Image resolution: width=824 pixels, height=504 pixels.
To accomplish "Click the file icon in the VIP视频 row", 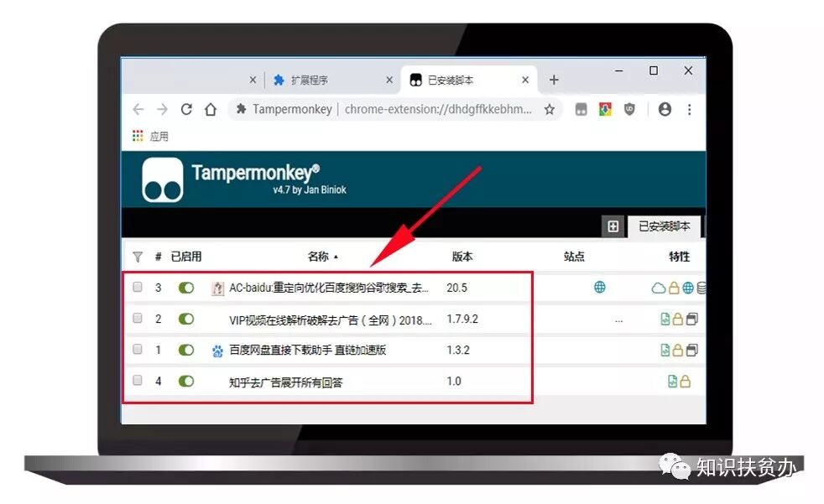I will point(665,319).
